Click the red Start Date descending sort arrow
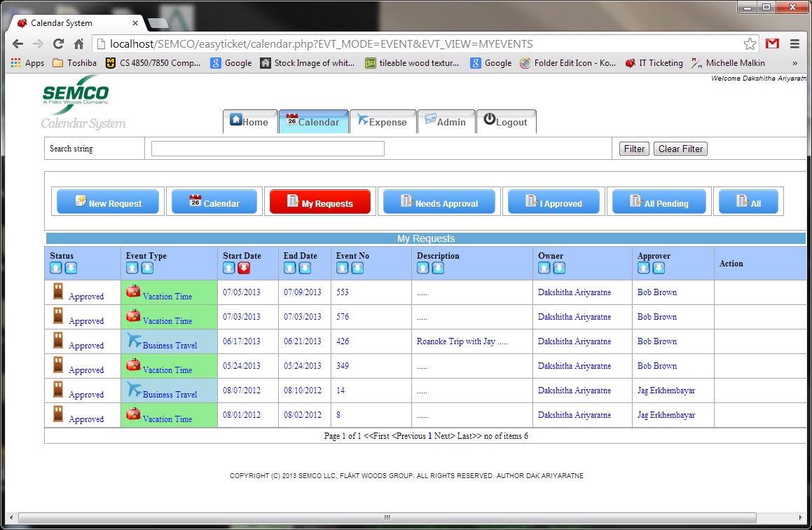The image size is (812, 530). (x=244, y=269)
